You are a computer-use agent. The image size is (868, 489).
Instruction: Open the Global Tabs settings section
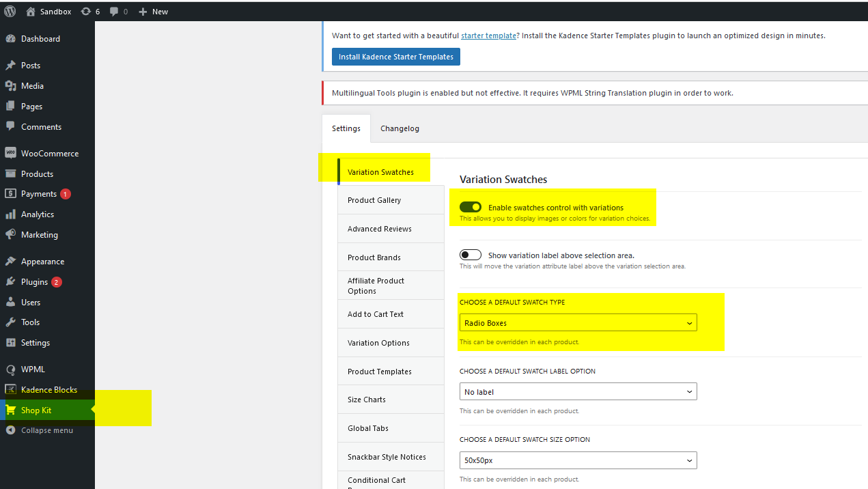391,428
